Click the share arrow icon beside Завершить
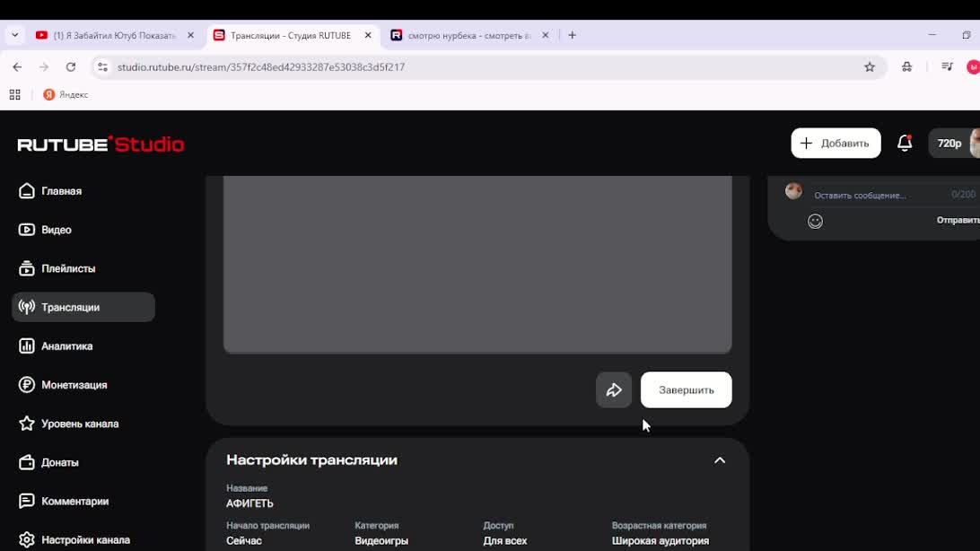The width and height of the screenshot is (980, 551). (614, 389)
